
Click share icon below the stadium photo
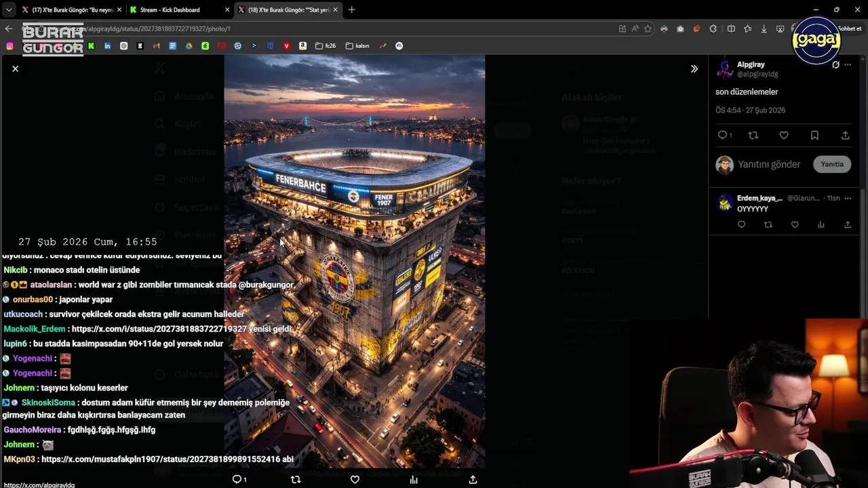tap(473, 479)
